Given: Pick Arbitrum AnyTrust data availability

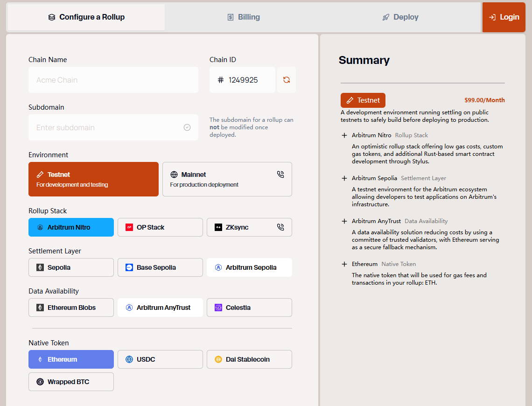Looking at the screenshot, I should click(160, 308).
